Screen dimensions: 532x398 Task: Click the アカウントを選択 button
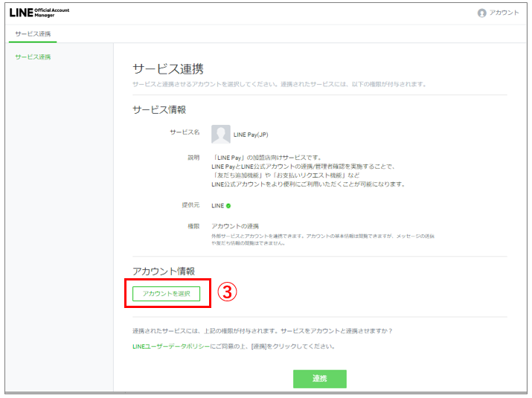tap(166, 294)
